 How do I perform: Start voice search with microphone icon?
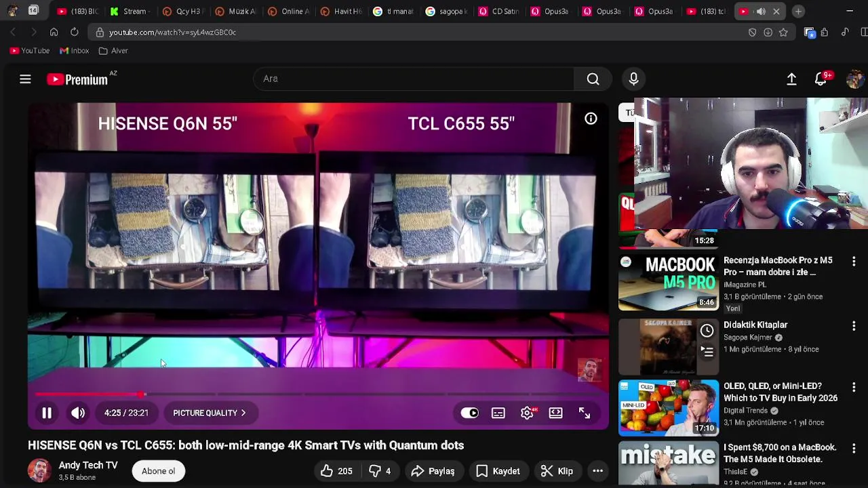point(633,79)
